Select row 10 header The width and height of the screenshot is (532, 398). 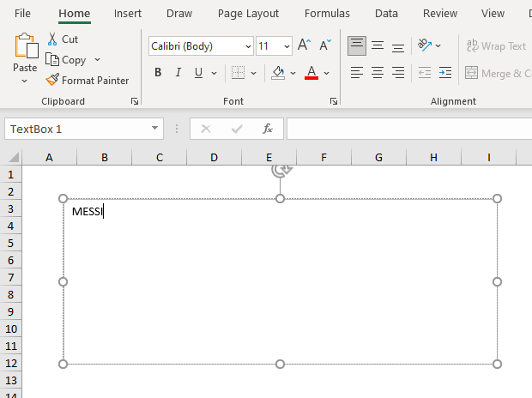click(x=11, y=329)
